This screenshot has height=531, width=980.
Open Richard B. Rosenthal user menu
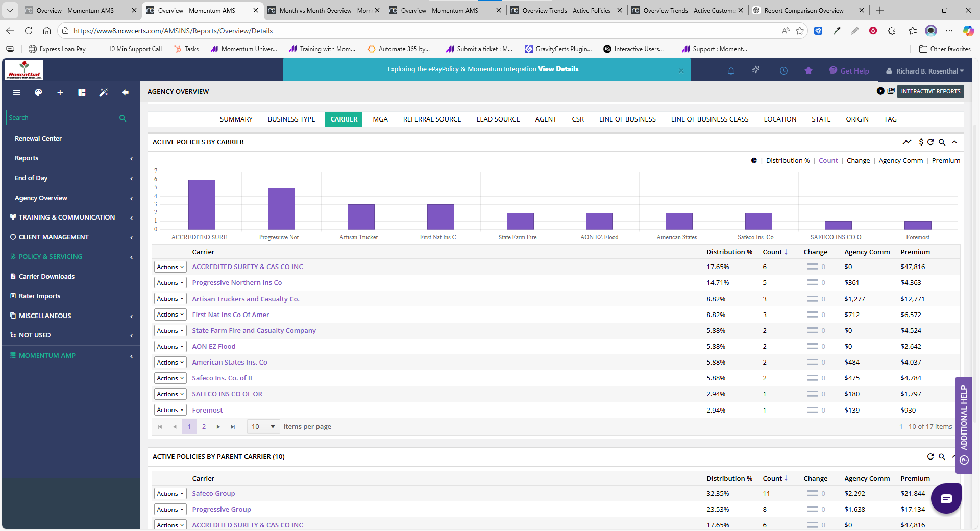(925, 71)
